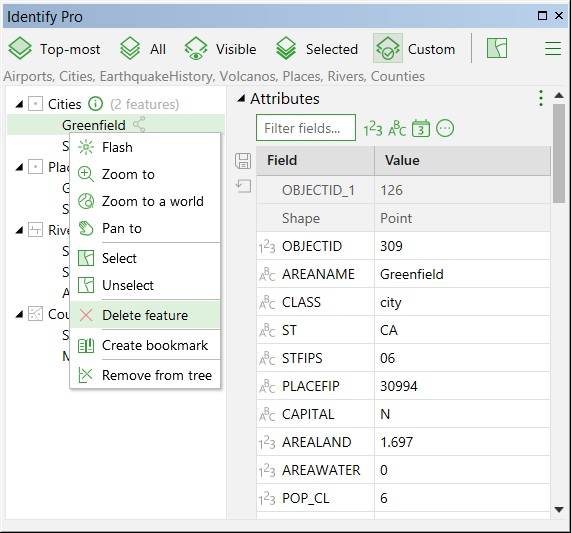The height and width of the screenshot is (533, 571).
Task: Open the hamburger menu in the toolbar
Action: [552, 48]
